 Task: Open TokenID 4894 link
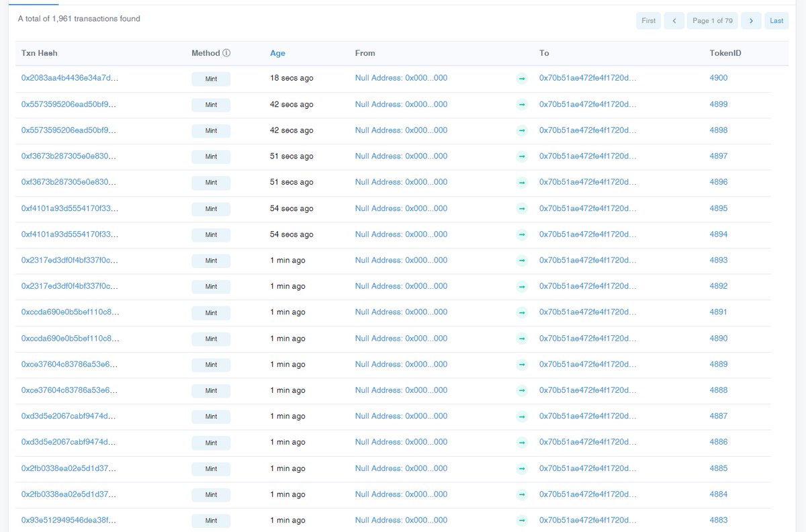[719, 234]
